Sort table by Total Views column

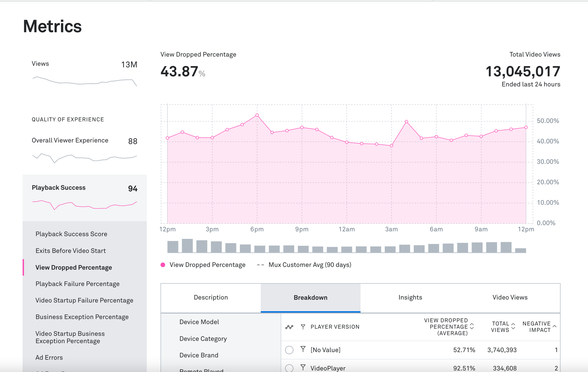tap(513, 326)
